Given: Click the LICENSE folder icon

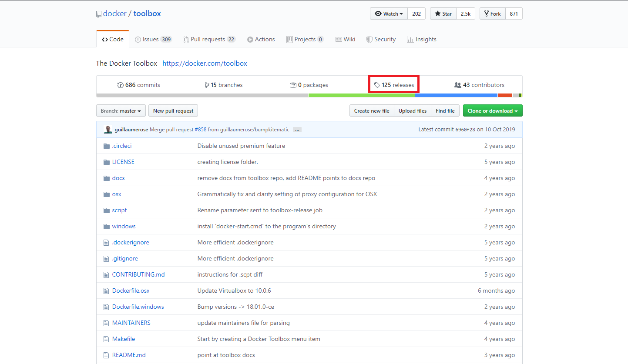Looking at the screenshot, I should pos(106,162).
